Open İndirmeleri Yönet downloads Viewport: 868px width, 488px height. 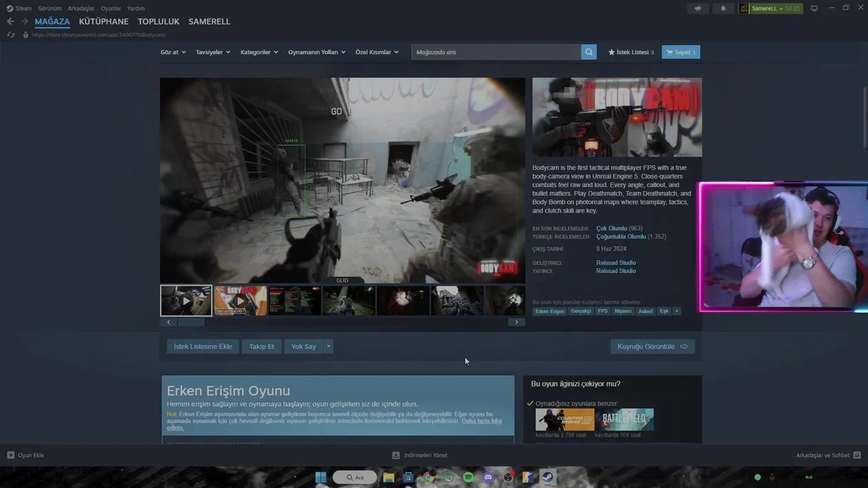click(x=420, y=455)
